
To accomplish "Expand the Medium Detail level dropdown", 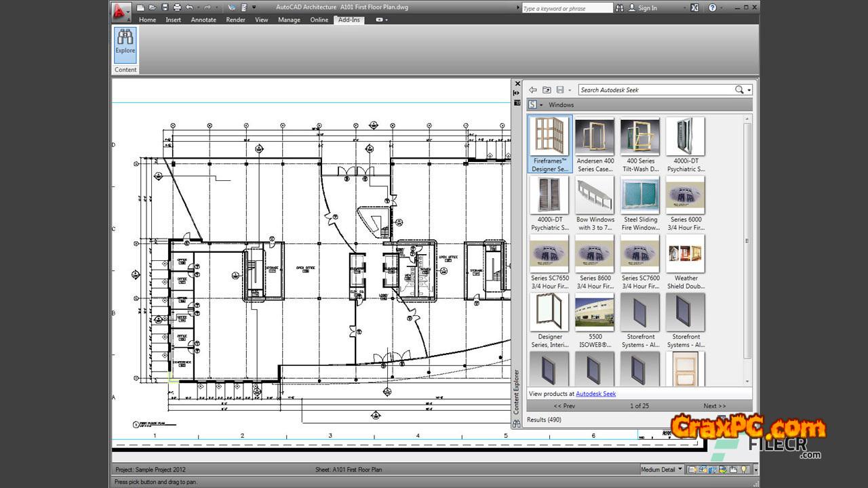I will (680, 469).
